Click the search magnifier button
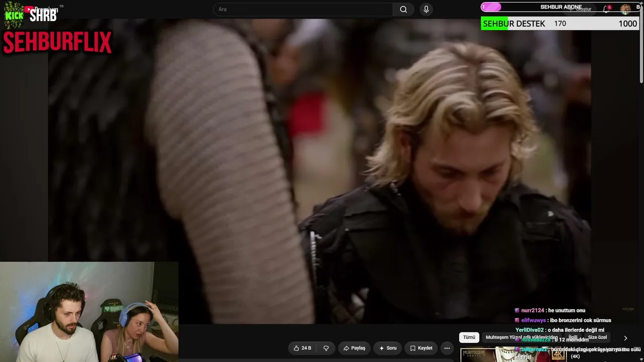Viewport: 644px width, 362px height. point(404,9)
